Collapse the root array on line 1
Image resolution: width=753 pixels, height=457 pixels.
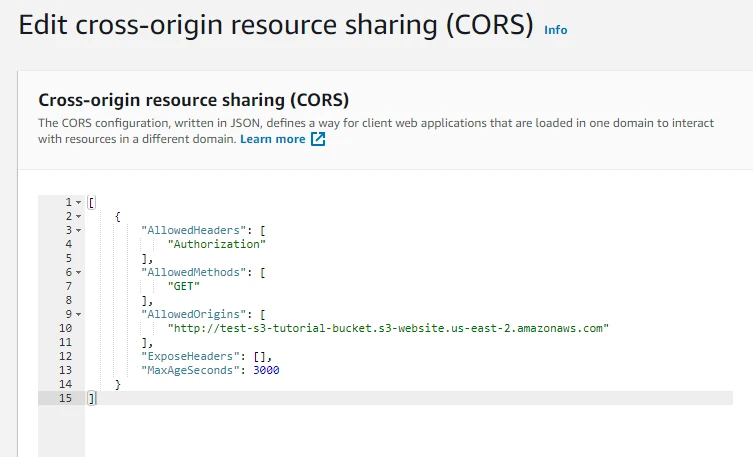click(79, 202)
